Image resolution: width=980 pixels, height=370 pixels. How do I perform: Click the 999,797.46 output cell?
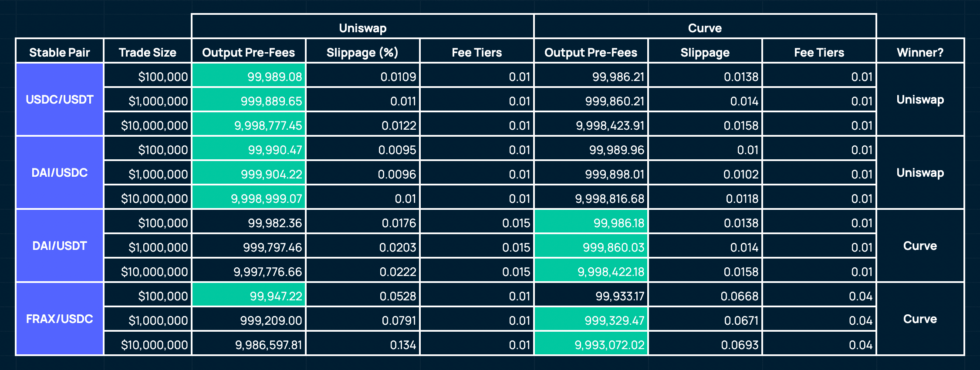click(249, 246)
